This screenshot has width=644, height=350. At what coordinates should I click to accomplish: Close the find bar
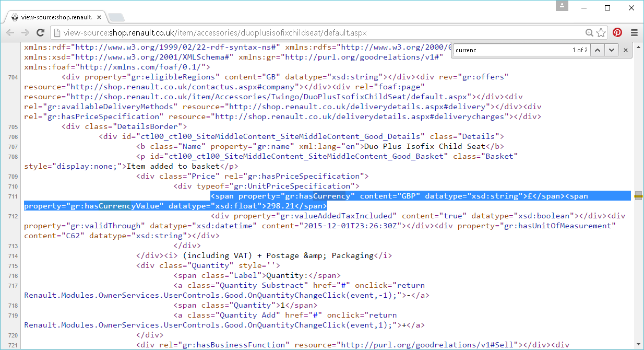pos(626,50)
